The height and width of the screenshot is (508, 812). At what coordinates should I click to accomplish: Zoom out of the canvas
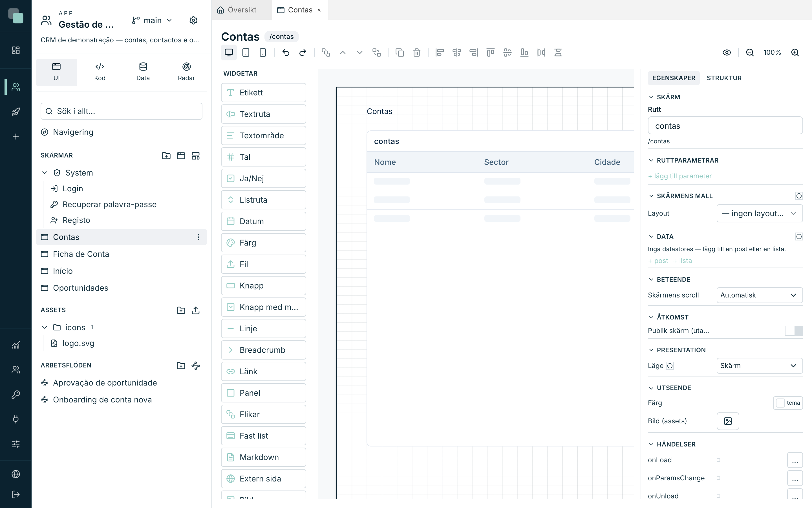(750, 52)
